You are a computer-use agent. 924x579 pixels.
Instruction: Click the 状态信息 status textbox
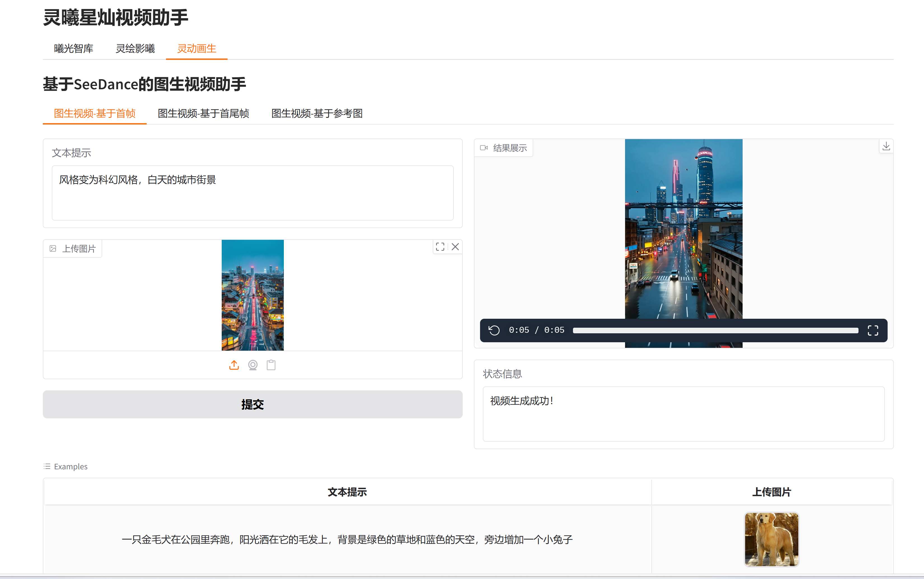click(x=683, y=414)
